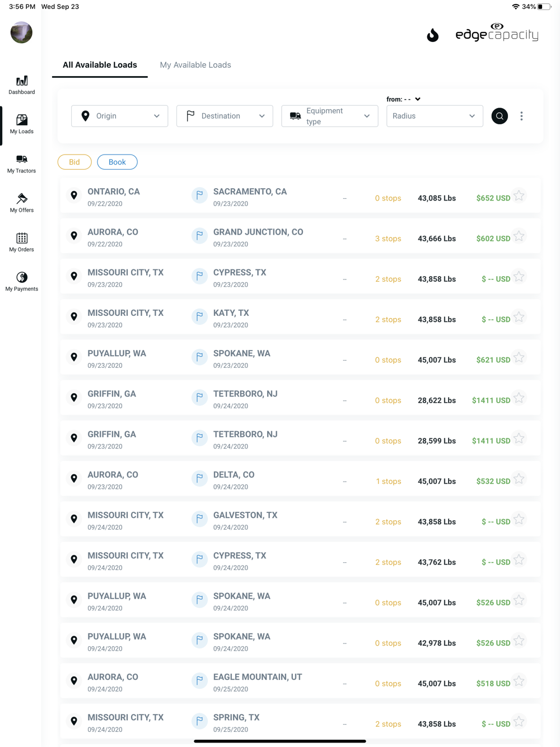Click Sacramento, CA destination flag icon
560x747 pixels.
click(x=199, y=195)
